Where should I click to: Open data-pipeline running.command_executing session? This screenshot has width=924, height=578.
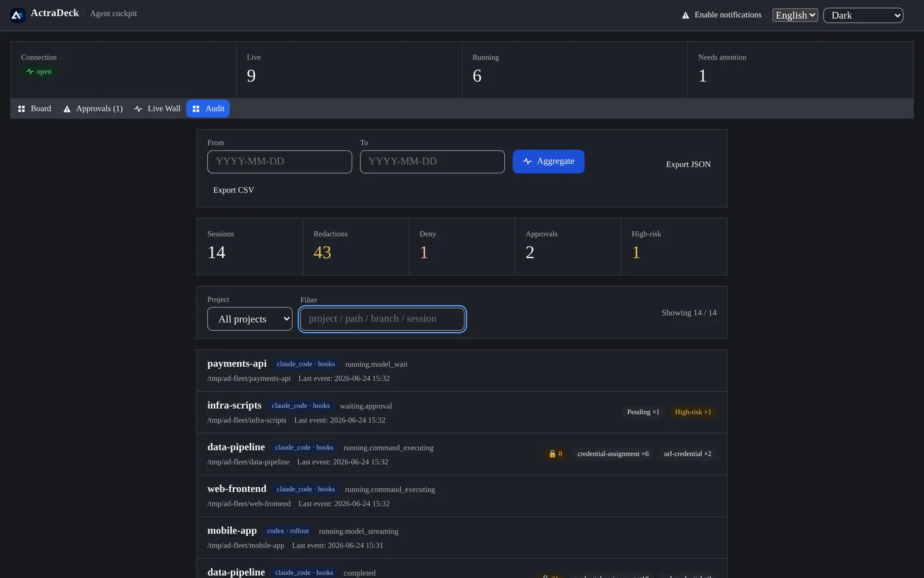(462, 454)
